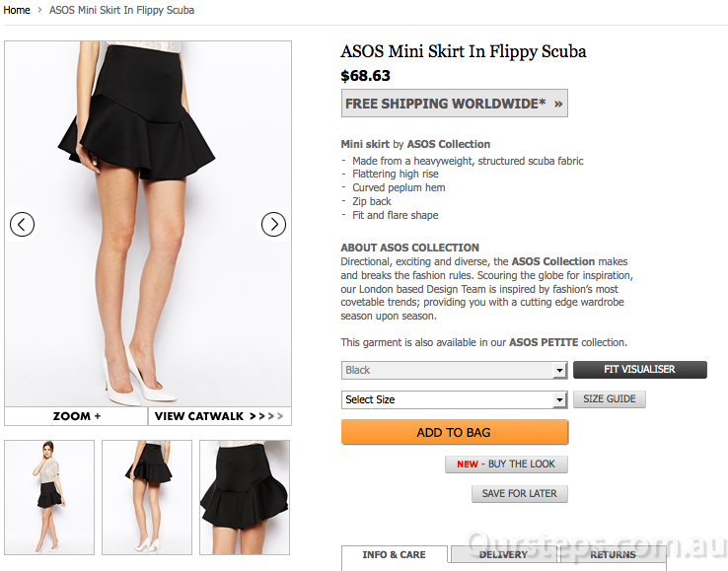Click Free Shipping Worldwide banner
Screen dimensions: 728x571
[454, 104]
